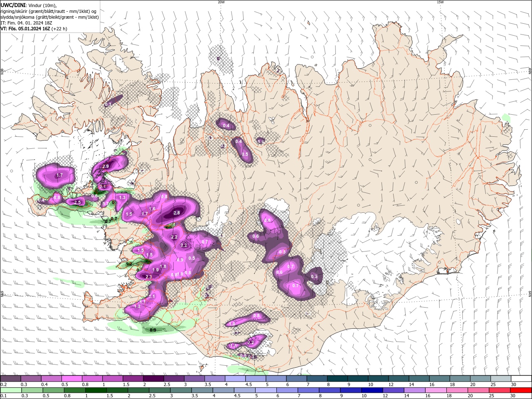Viewport: 532px width, 399px height.
Task: Pick the snow legend swatch between 1.5 and 2
Action: (x=133, y=379)
